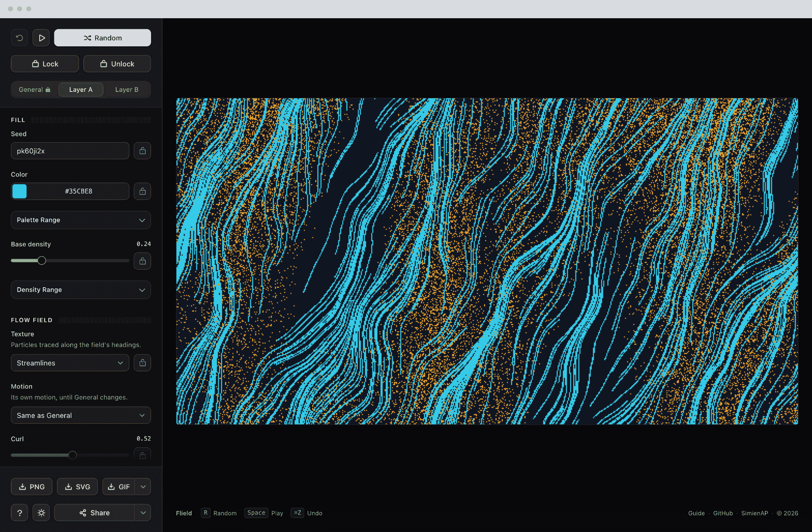Toggle the lock beside the Color field
Viewport: 812px width, 532px height.
pos(142,191)
